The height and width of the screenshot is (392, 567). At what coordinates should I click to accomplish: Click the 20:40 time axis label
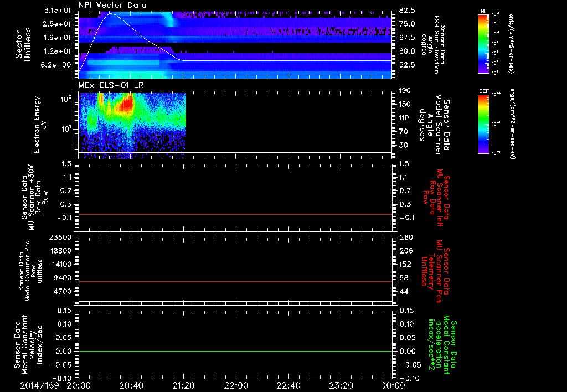tap(131, 385)
